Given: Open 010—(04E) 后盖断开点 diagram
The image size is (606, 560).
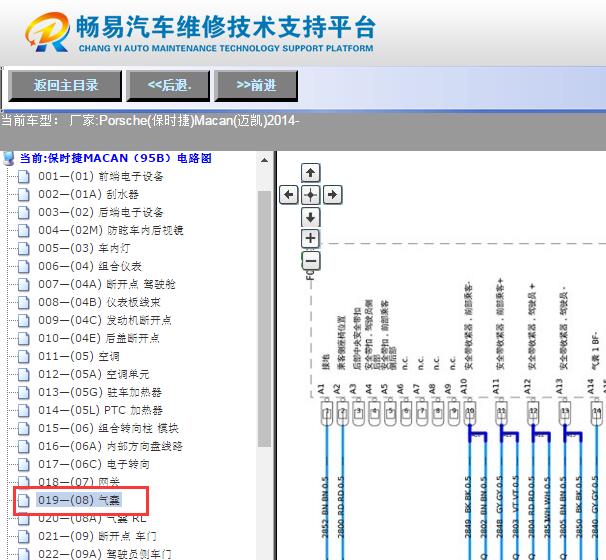Looking at the screenshot, I should 99,339.
